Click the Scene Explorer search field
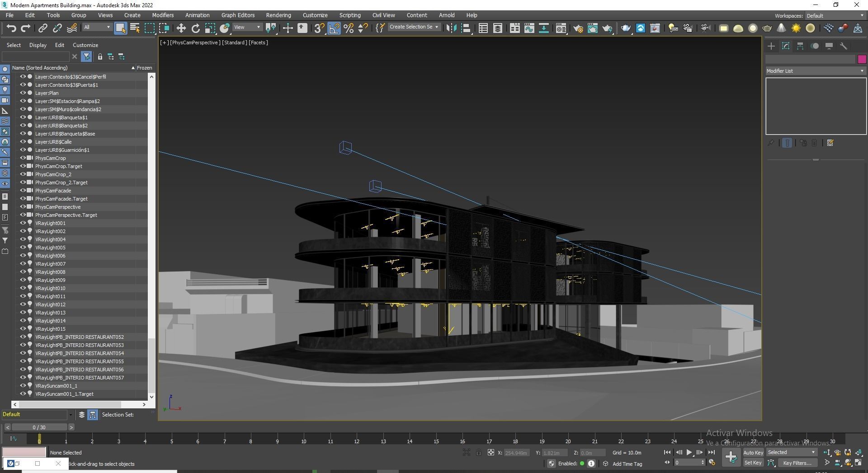 pyautogui.click(x=36, y=56)
